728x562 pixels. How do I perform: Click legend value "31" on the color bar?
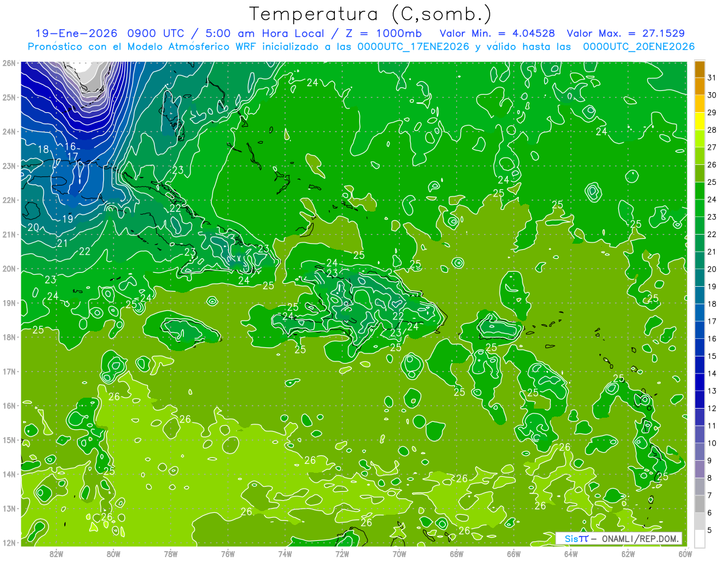712,78
